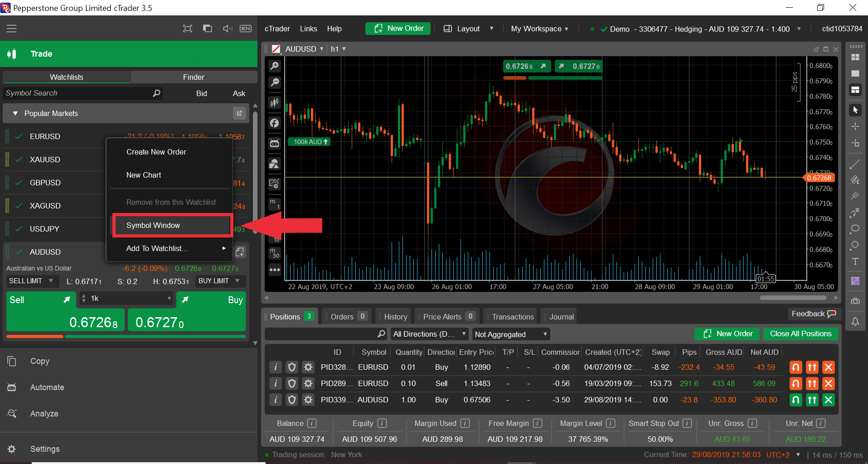Select single chart layout icon

[855, 73]
